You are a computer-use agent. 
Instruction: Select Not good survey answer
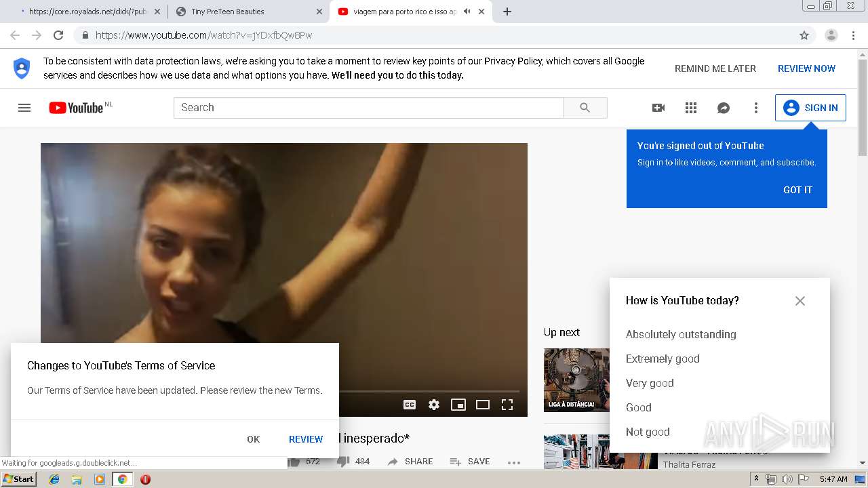pos(648,432)
